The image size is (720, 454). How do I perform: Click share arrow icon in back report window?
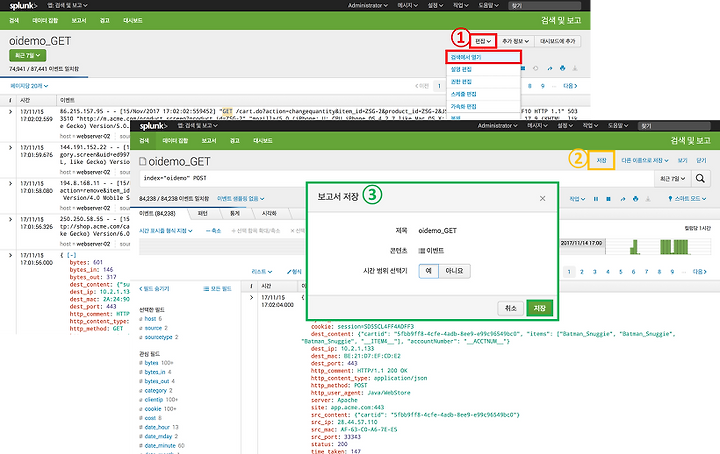pos(550,68)
